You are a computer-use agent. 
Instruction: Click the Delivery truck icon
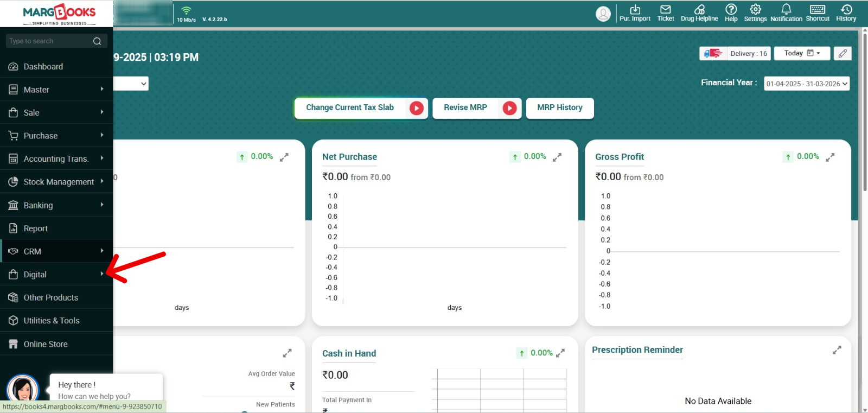click(x=713, y=53)
